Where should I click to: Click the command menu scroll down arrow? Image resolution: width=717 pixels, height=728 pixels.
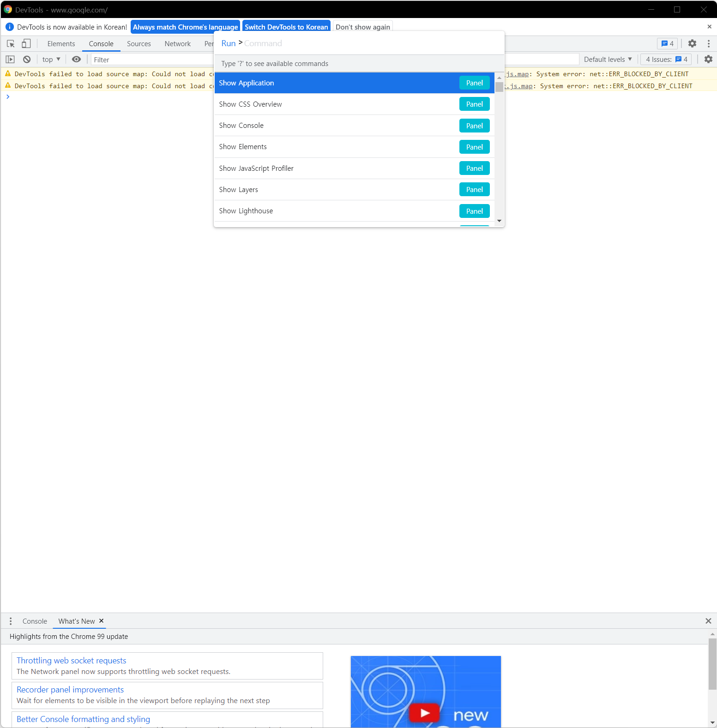point(499,221)
